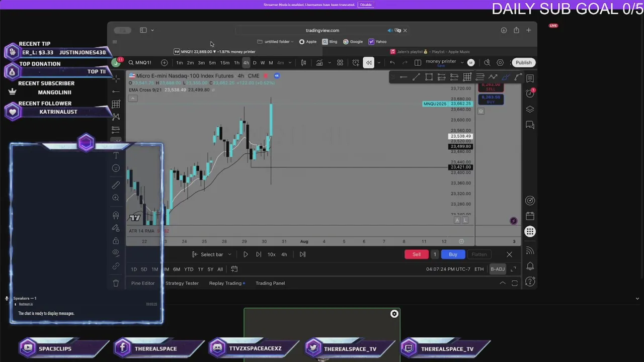Open the Strategy Tester tab
This screenshot has height=362, width=644.
coord(182,283)
